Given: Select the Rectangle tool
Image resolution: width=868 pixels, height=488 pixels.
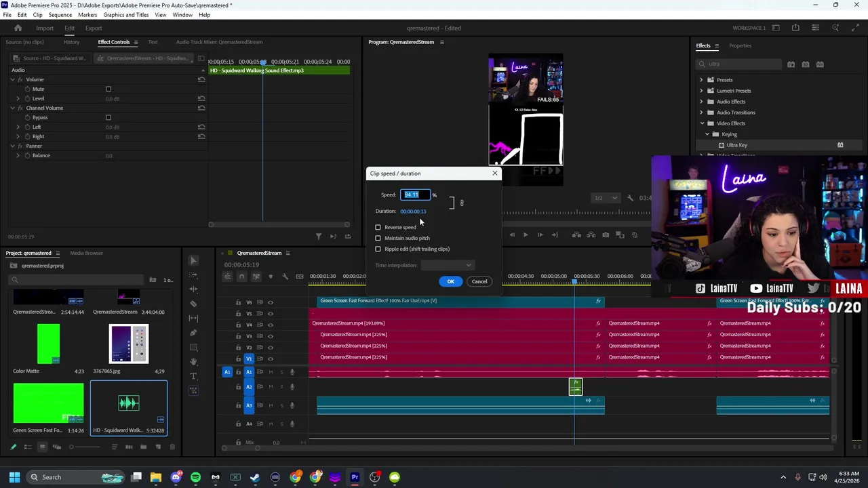Looking at the screenshot, I should coord(194,347).
